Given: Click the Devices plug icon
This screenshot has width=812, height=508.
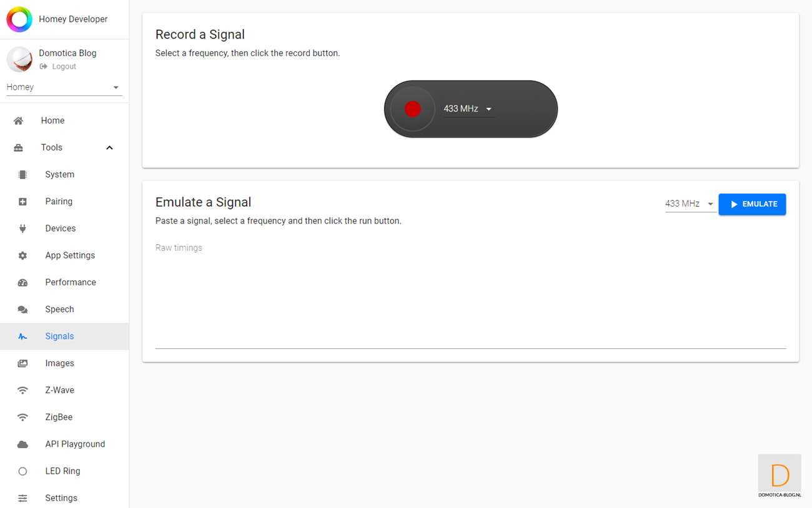Looking at the screenshot, I should (x=22, y=228).
